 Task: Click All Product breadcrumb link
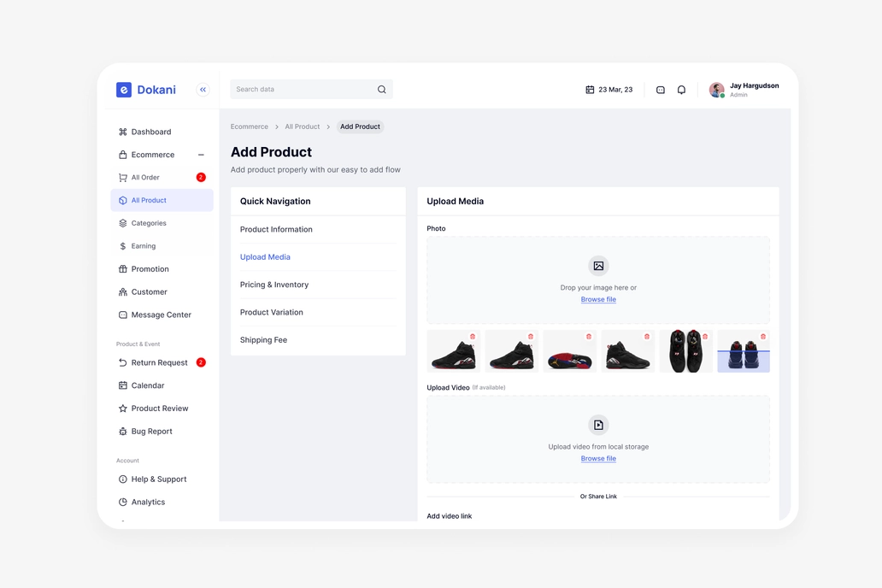tap(302, 126)
